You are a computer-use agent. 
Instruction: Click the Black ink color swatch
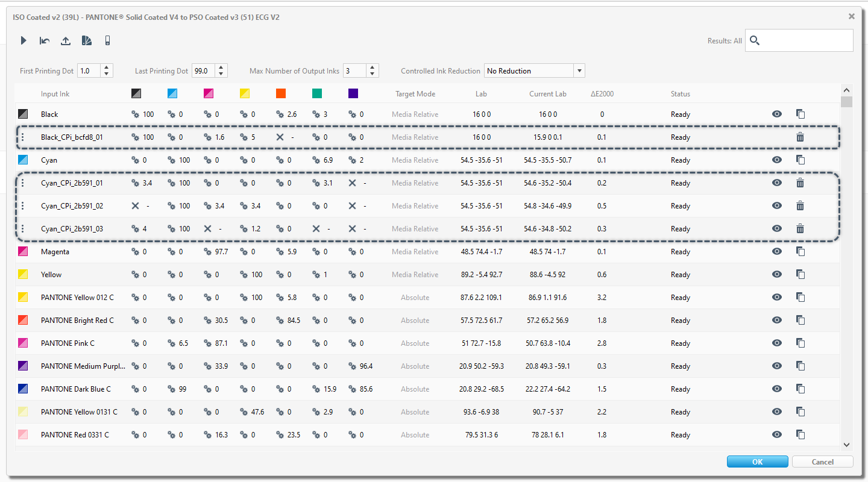pyautogui.click(x=23, y=114)
